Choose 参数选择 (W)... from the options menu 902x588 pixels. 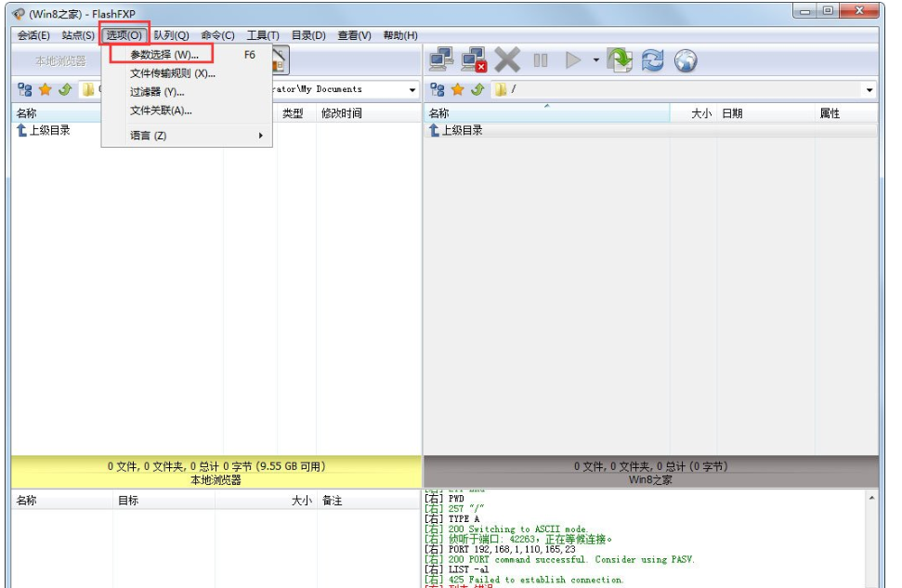click(x=187, y=55)
